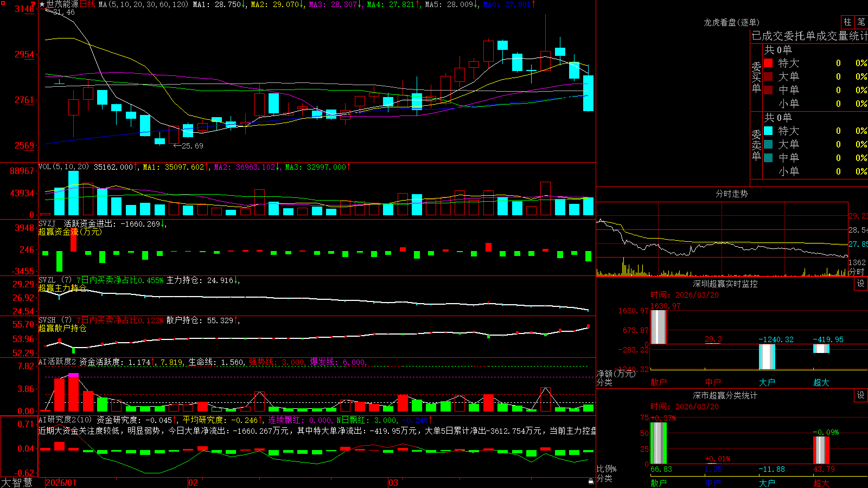Click the tallest cyan volume bar in January

[73, 193]
